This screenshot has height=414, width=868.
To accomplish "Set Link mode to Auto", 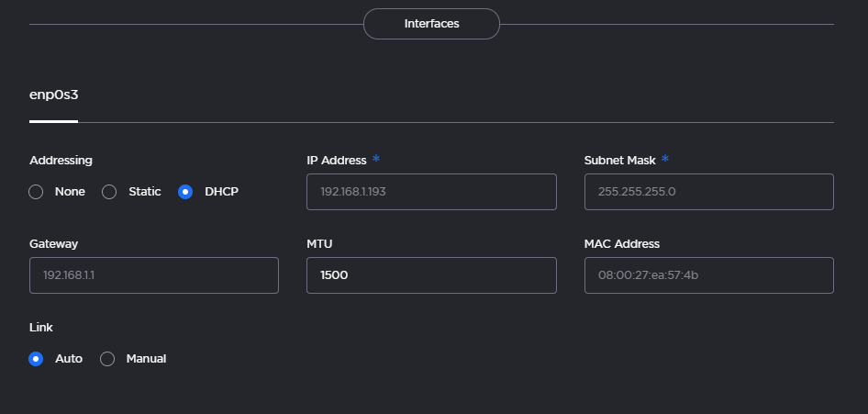I will 37,359.
